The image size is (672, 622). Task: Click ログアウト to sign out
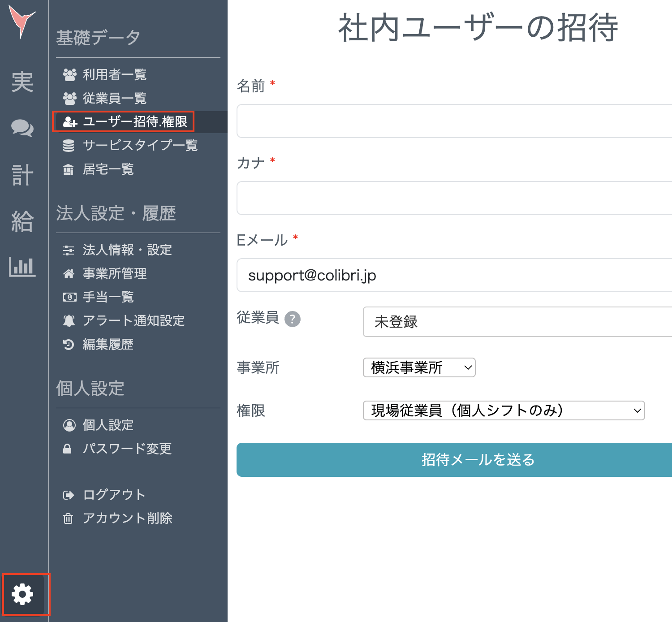coord(113,495)
